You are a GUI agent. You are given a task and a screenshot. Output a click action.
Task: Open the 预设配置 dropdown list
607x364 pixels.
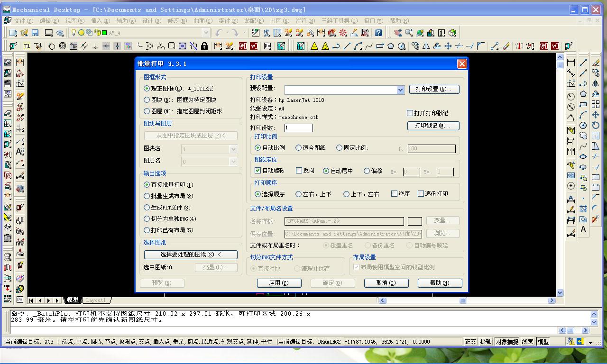coord(401,90)
